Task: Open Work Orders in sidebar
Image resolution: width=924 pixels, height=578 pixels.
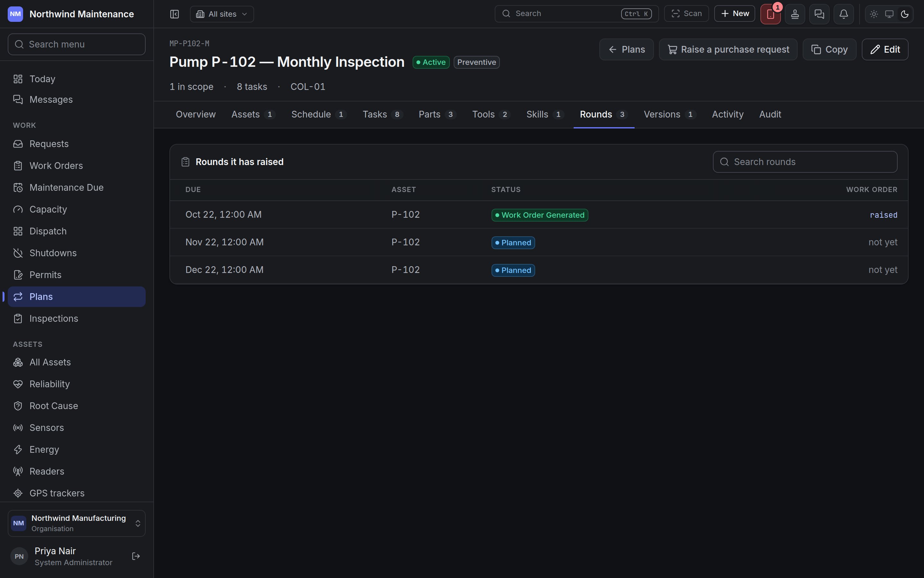Action: pyautogui.click(x=76, y=165)
